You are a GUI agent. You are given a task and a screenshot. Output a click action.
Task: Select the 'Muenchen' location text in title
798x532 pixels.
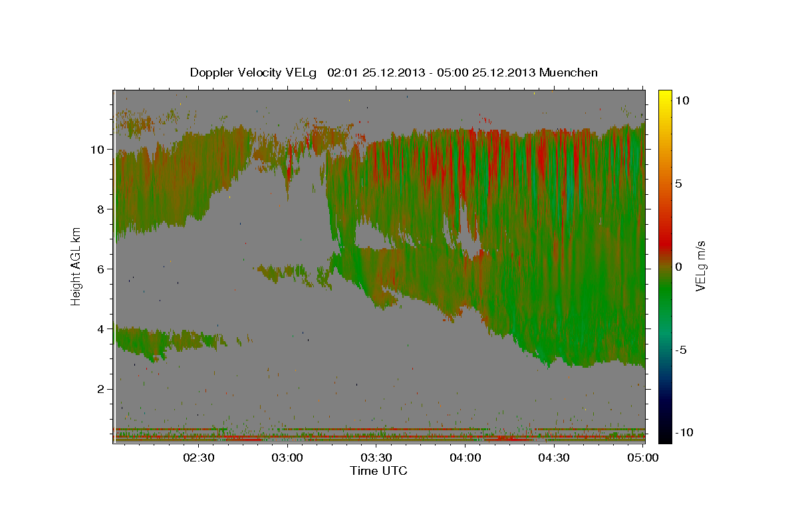point(569,72)
